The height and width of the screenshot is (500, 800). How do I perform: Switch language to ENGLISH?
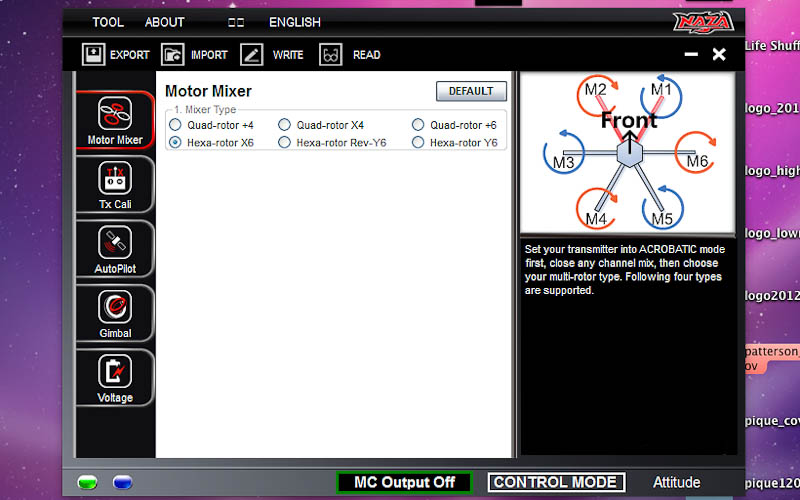tap(295, 22)
